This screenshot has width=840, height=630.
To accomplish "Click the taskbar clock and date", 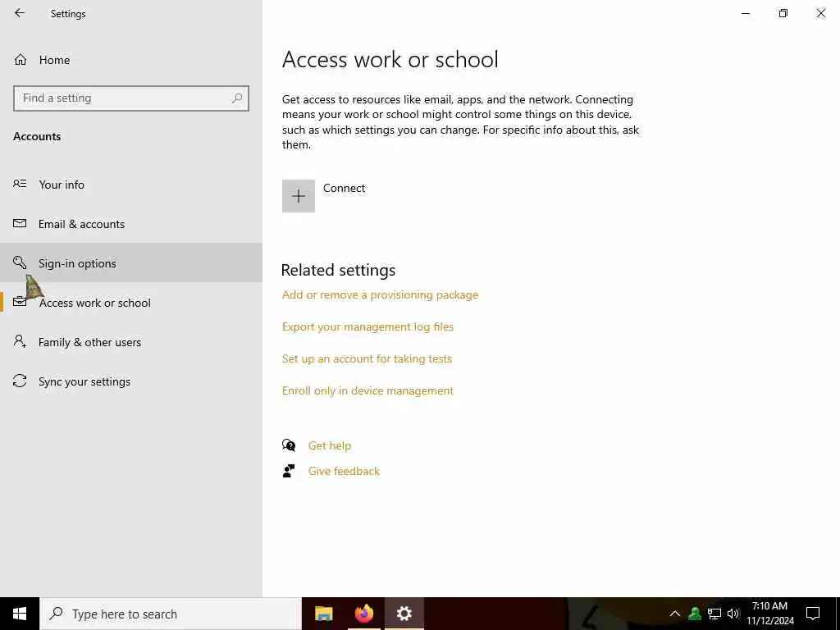I will click(770, 614).
